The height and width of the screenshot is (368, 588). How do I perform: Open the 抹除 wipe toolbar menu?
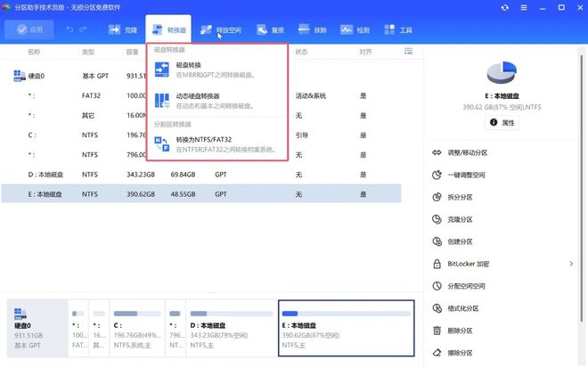313,29
